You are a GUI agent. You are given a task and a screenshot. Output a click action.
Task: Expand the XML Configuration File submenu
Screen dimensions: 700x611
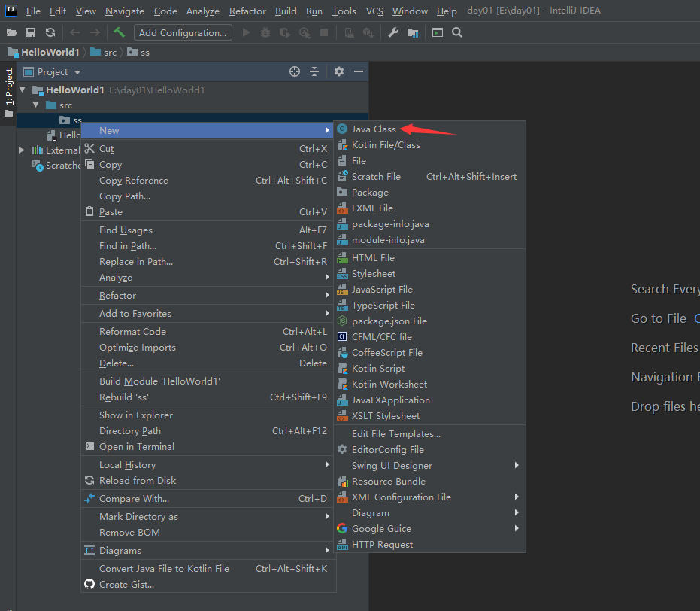(430, 497)
